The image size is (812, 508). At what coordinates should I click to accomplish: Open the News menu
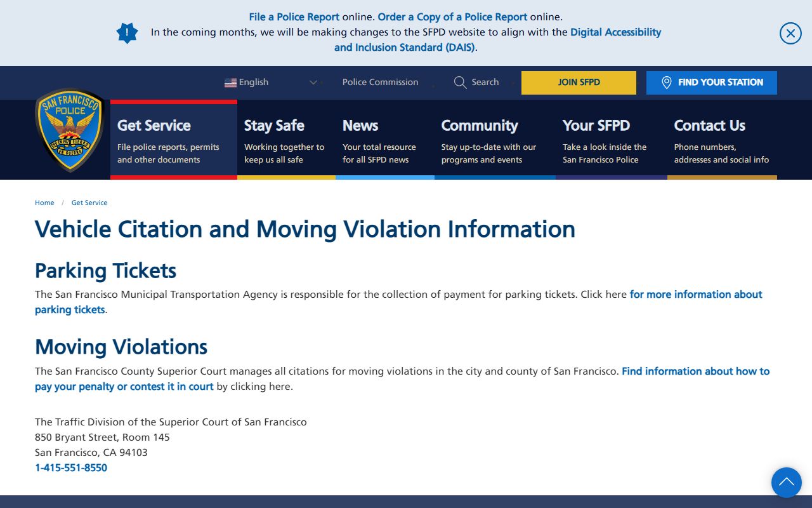click(385, 140)
